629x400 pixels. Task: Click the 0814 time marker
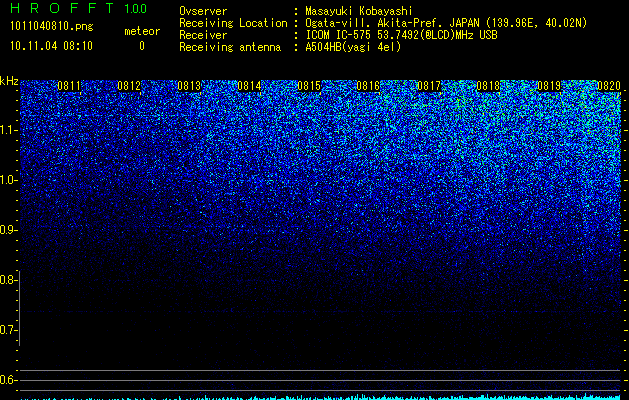pyautogui.click(x=249, y=86)
